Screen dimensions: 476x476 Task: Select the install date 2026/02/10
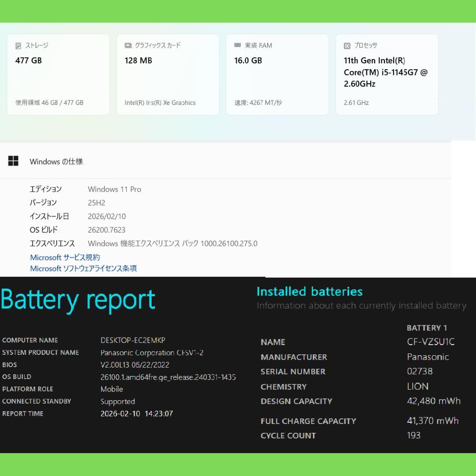[107, 216]
